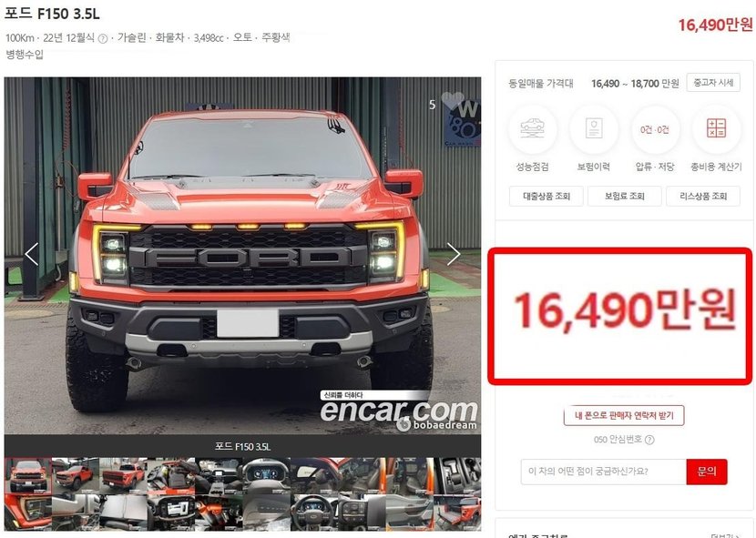756x538 pixels.
Task: Click the heart favorite icon on photo
Action: 453,101
